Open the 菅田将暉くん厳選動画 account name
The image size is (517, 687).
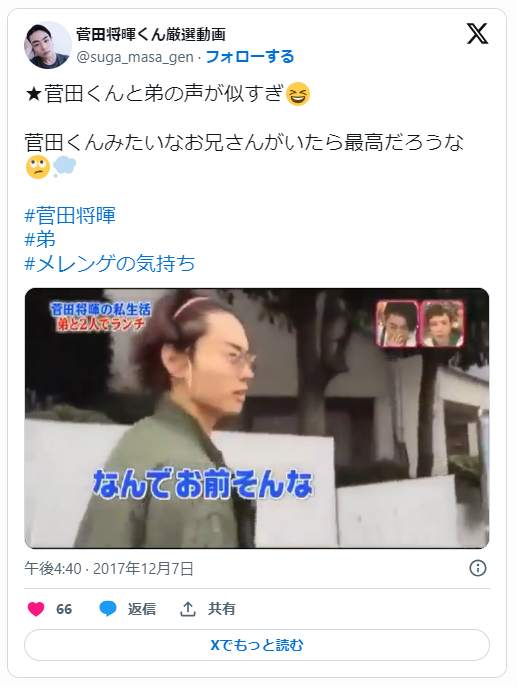pos(151,34)
